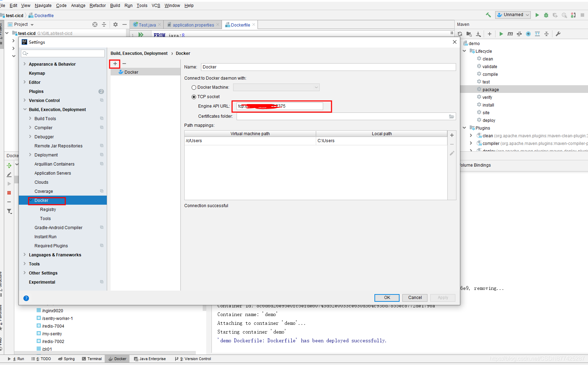588x365 pixels.
Task: Click the Cancel button
Action: click(x=415, y=298)
